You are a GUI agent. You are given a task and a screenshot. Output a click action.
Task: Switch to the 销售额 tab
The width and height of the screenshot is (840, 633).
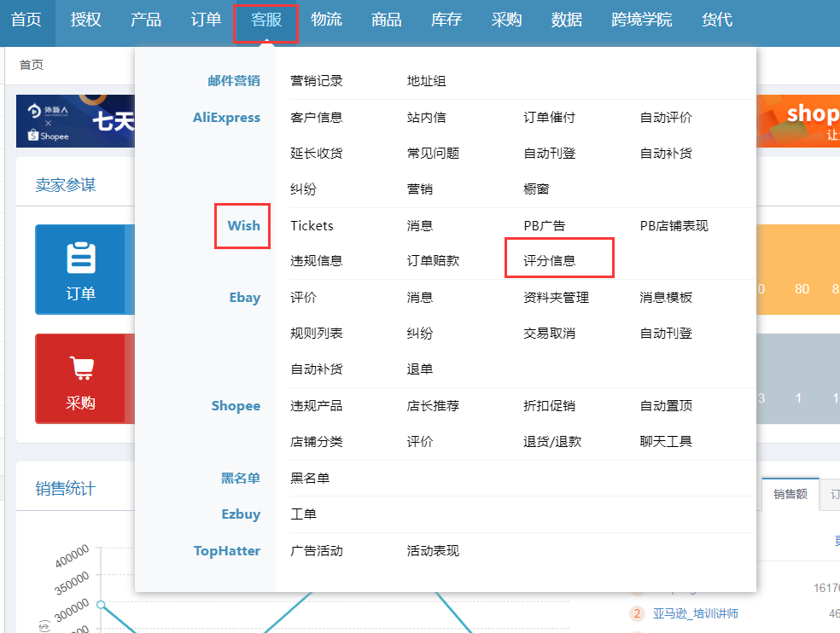coord(790,494)
